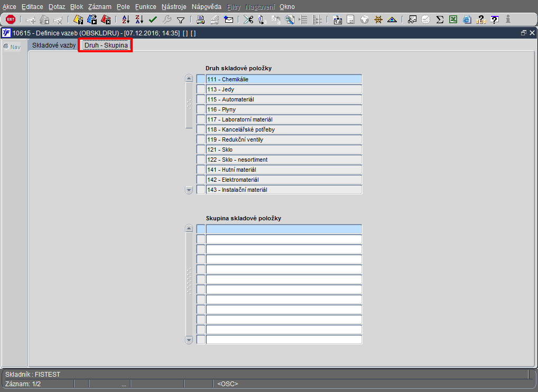
Task: Open the Akce menu
Action: 10,6
